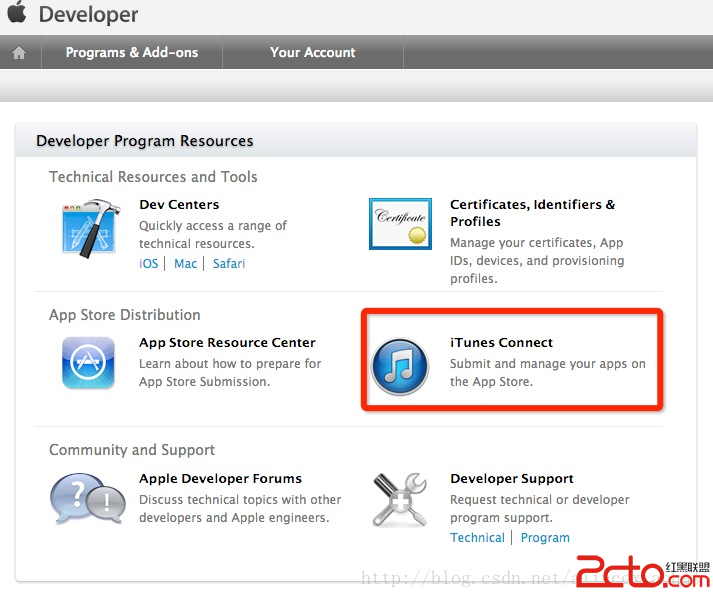Open App Store Resource Center
Screen dimensions: 713x598
pos(227,342)
